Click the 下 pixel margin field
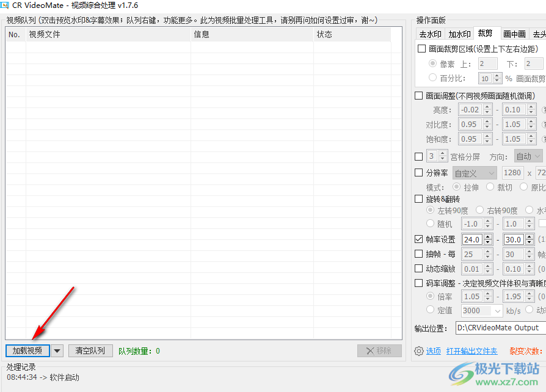 [534, 64]
